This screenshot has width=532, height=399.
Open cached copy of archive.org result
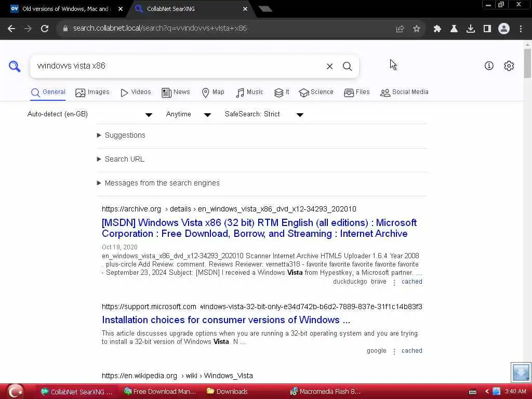pos(412,282)
